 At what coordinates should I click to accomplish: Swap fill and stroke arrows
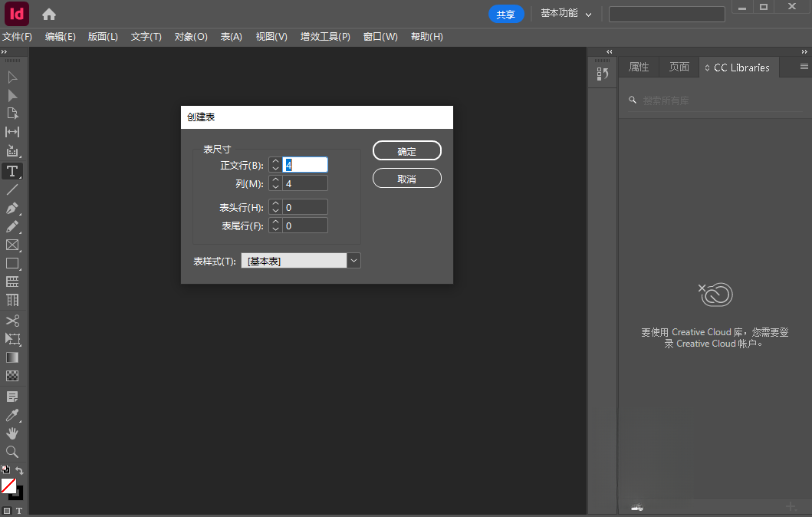[19, 470]
